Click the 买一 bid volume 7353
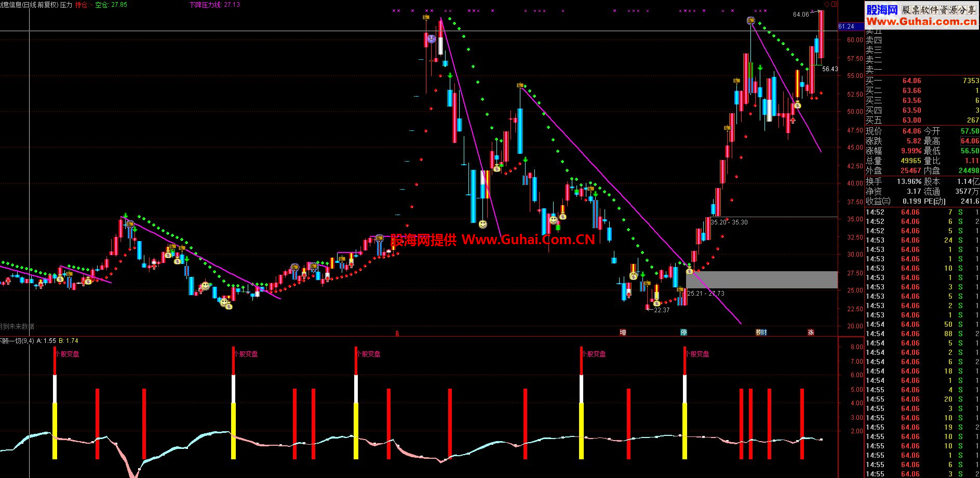 point(971,81)
